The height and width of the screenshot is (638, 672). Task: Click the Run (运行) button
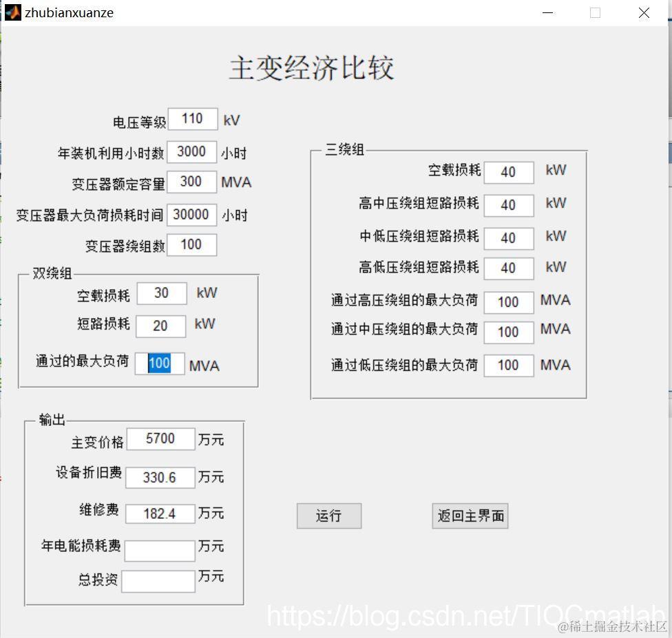pos(328,515)
